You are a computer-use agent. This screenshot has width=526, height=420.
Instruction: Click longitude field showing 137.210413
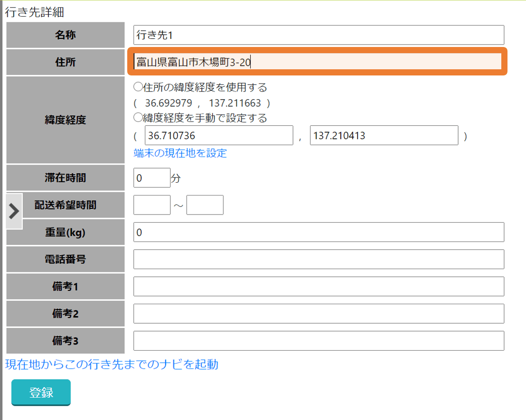click(x=384, y=136)
